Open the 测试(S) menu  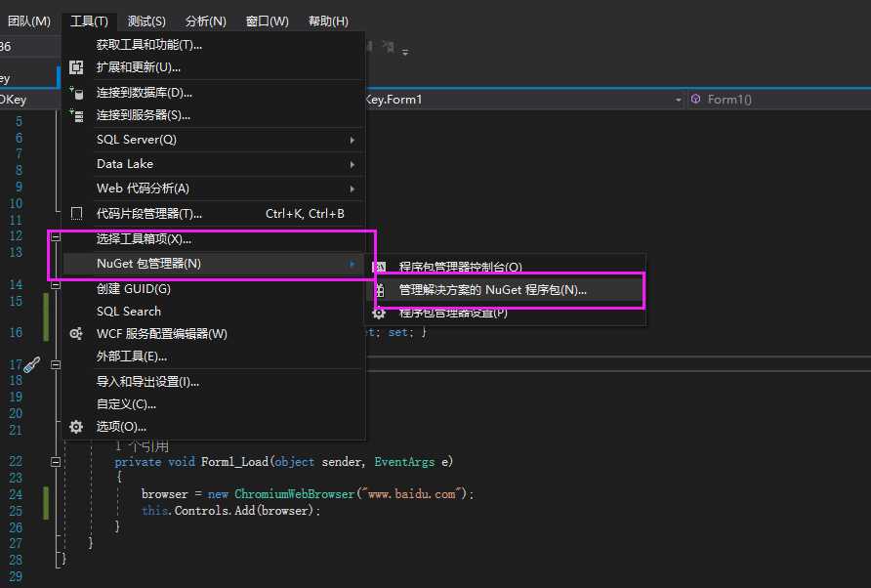point(146,21)
